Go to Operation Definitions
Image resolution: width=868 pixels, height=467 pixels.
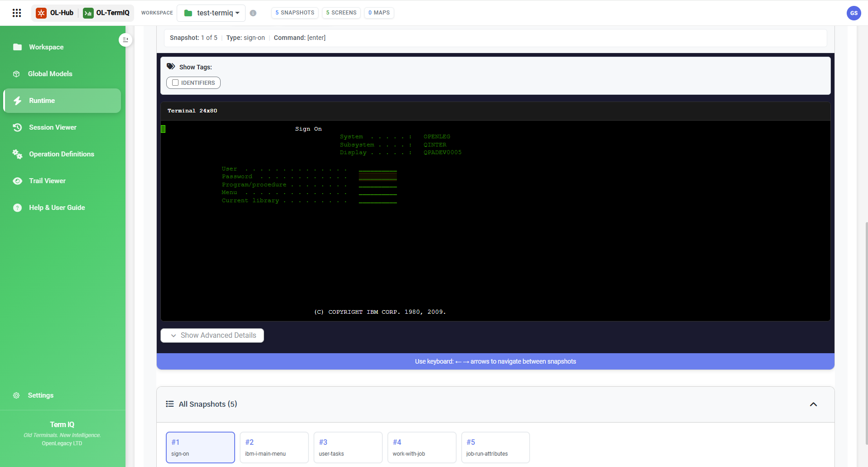(62, 154)
